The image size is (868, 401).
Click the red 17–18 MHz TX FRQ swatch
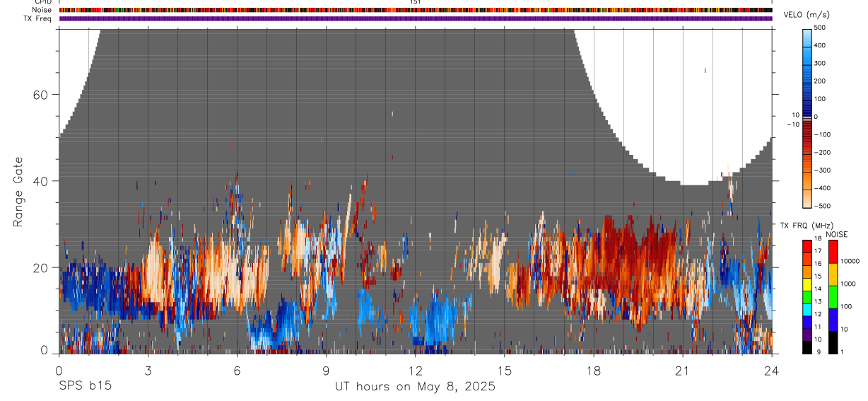coord(807,246)
